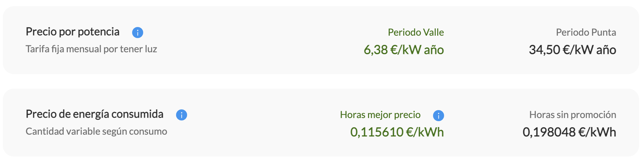Click the Periodo Valle label
Image resolution: width=644 pixels, height=162 pixels.
[x=416, y=33]
